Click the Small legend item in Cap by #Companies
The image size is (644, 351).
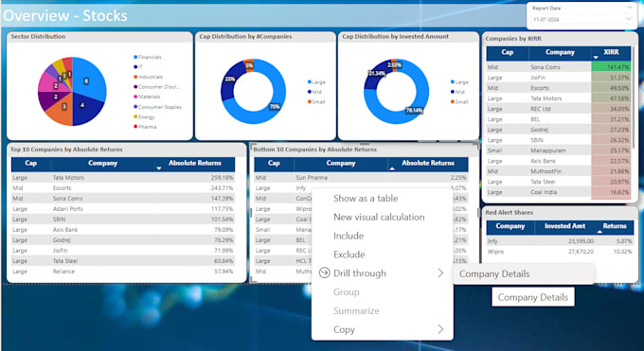click(x=316, y=102)
